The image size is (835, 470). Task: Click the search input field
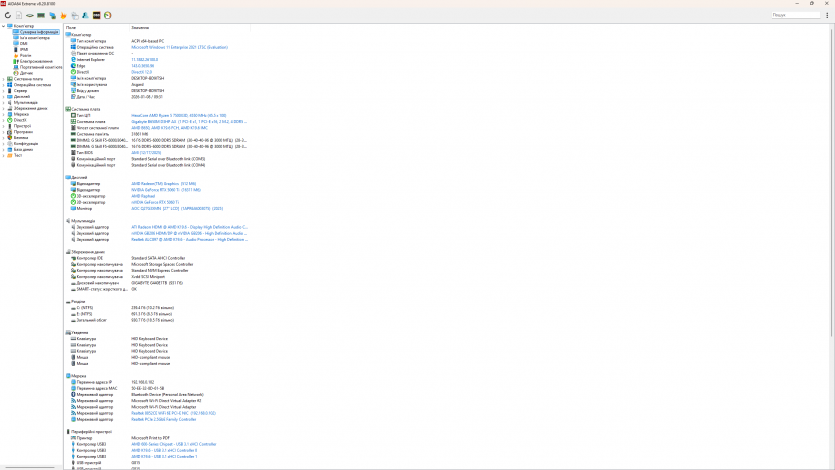click(x=796, y=15)
